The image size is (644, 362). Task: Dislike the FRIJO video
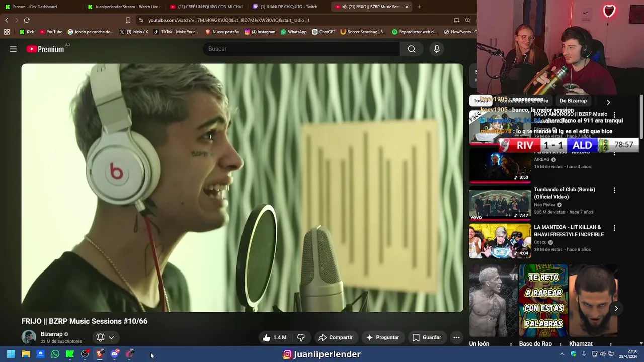tap(301, 337)
